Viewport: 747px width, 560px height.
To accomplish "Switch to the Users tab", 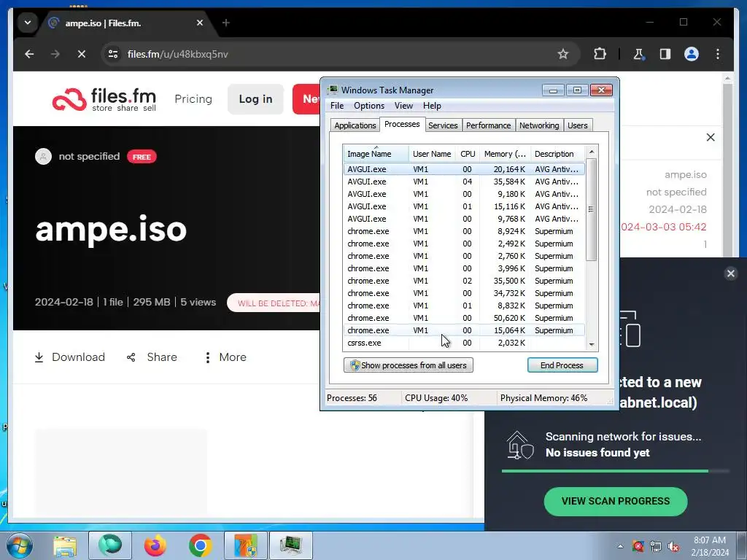I will point(578,125).
